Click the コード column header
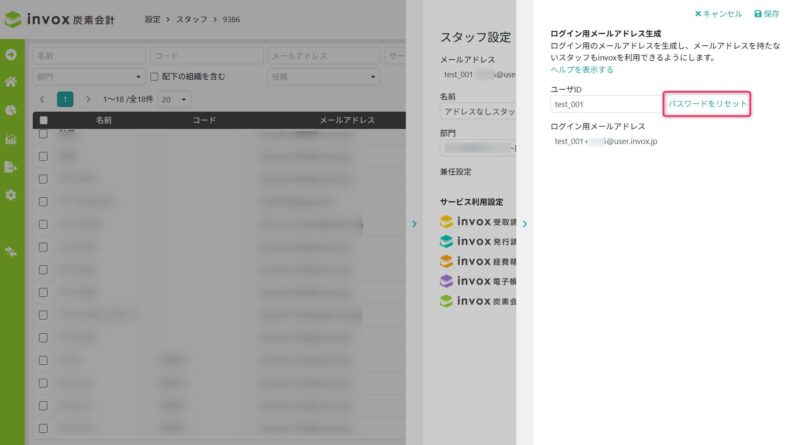800x445 pixels. (x=204, y=120)
